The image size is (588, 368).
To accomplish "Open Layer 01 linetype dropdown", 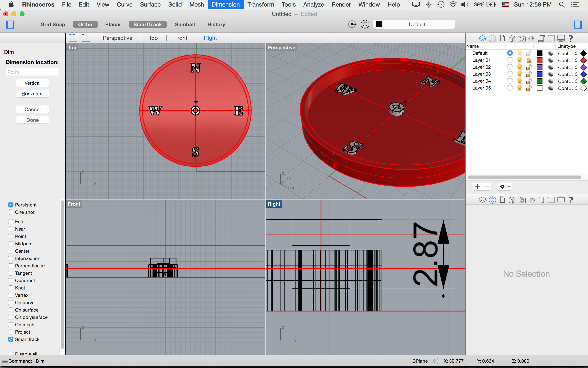I will (568, 60).
